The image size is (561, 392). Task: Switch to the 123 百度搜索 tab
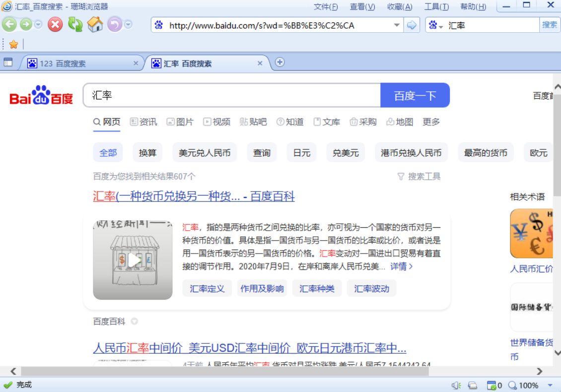82,64
